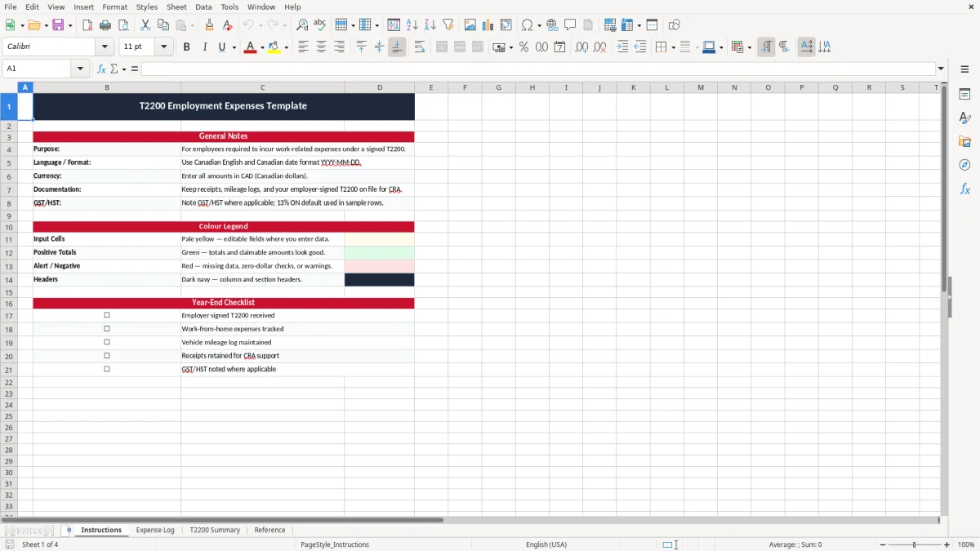Open the sidebar Properties panel
This screenshot has height=551, width=980.
pos(964,94)
